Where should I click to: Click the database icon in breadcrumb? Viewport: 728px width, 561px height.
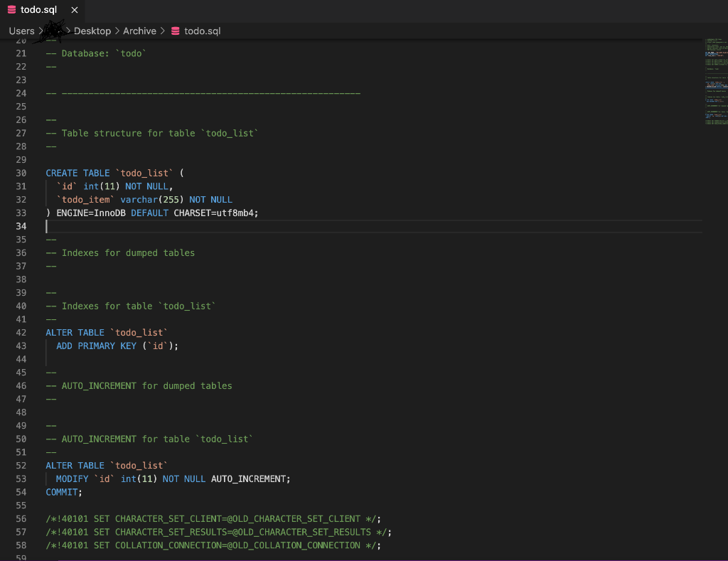click(176, 31)
